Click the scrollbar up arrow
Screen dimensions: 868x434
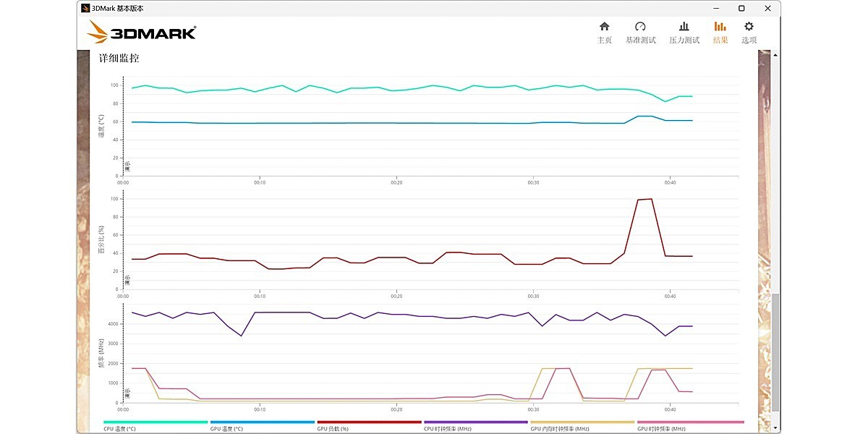[x=776, y=54]
